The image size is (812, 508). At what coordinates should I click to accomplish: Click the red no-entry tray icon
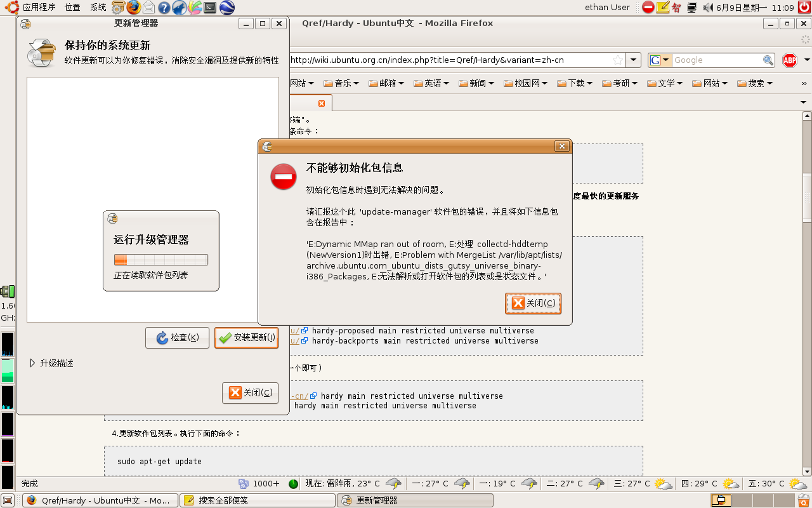[x=648, y=8]
